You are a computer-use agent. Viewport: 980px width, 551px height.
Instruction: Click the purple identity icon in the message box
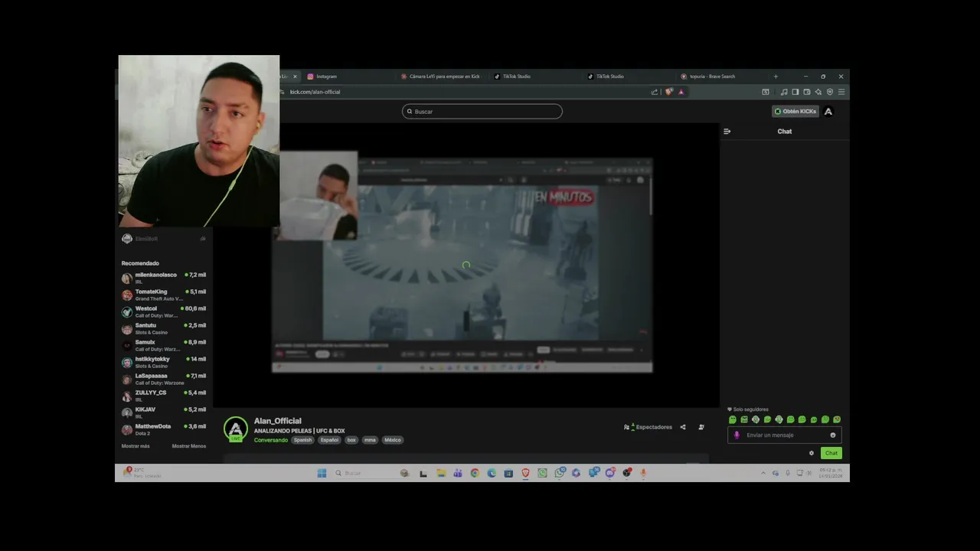click(x=737, y=435)
